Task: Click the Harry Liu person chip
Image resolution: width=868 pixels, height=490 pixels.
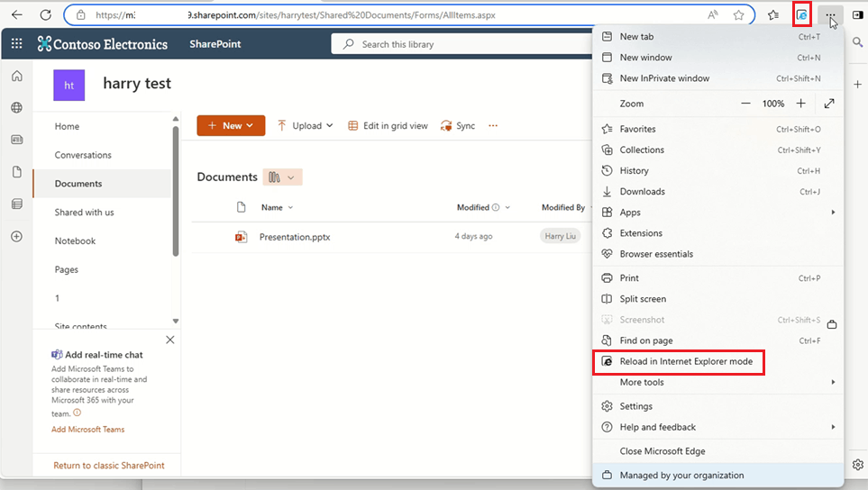Action: tap(561, 236)
